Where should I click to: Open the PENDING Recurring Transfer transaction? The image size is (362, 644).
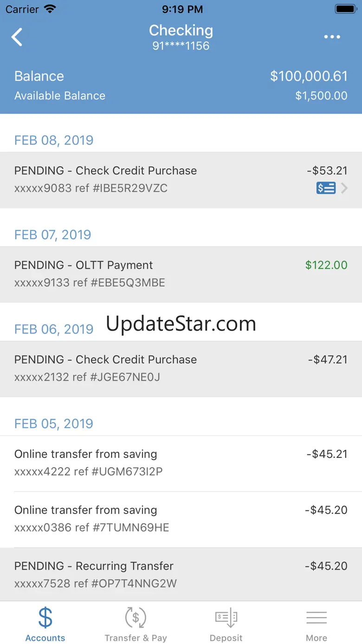(x=181, y=574)
